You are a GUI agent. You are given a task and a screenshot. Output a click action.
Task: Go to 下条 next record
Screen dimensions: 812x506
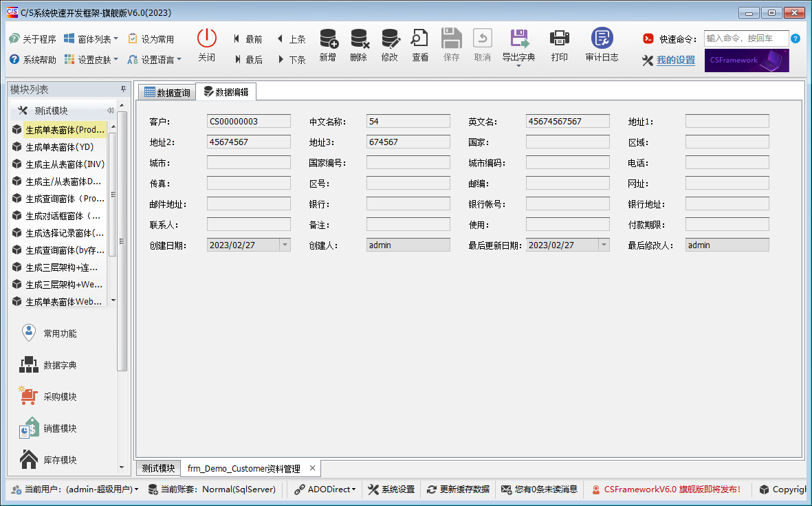(x=292, y=60)
